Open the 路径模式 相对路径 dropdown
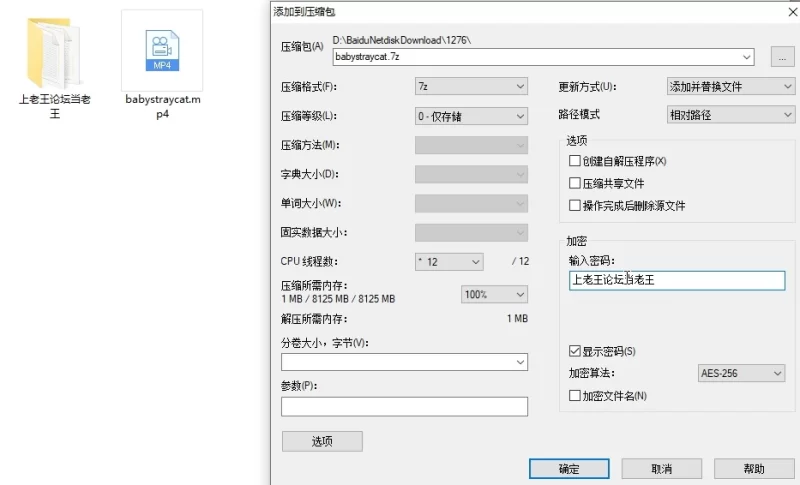This screenshot has height=485, width=800. (731, 115)
